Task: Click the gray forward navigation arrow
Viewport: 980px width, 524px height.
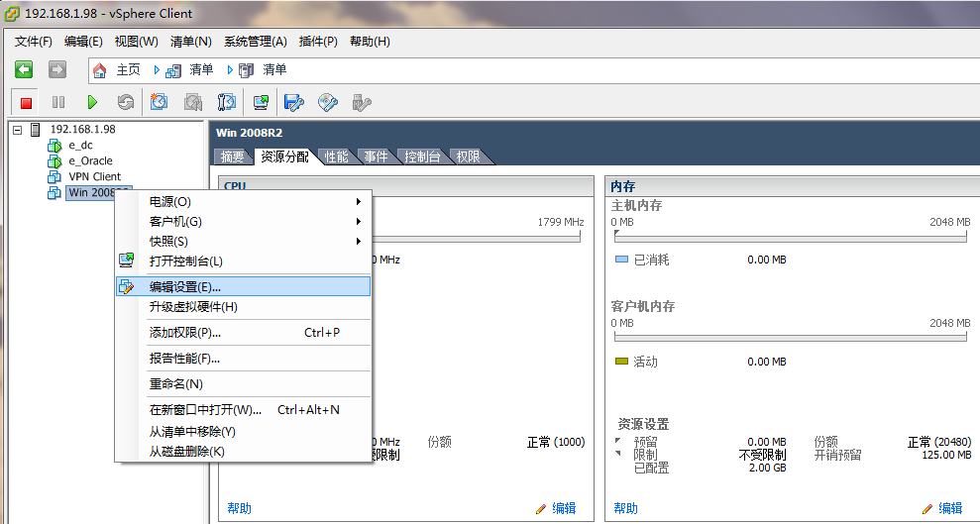Action: point(57,69)
